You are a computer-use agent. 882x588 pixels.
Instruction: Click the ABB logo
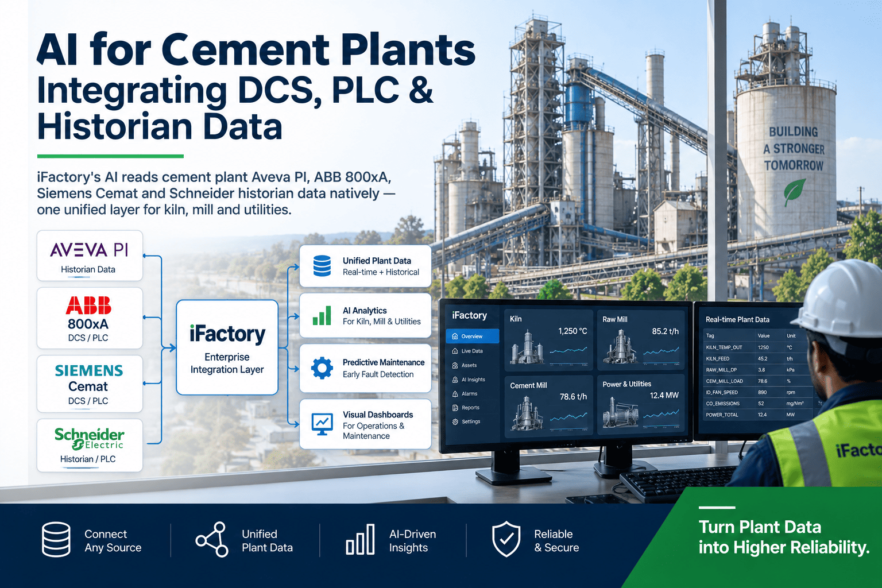88,305
